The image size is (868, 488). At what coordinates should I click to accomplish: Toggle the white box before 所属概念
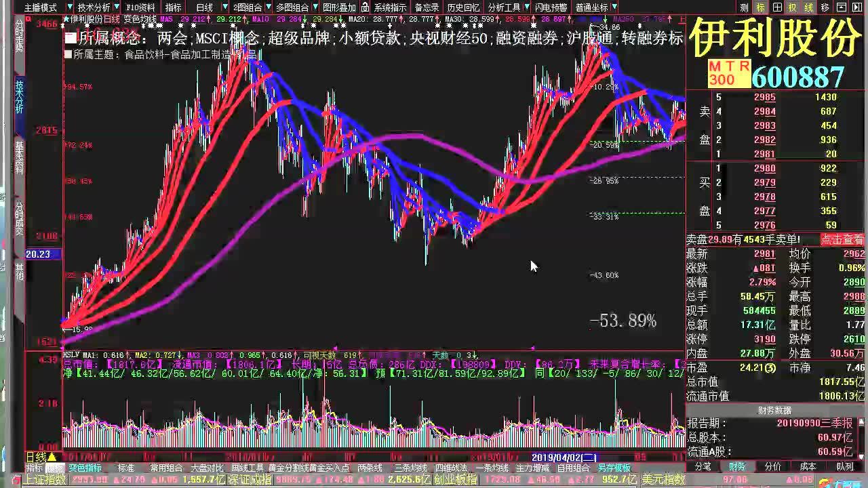pyautogui.click(x=71, y=37)
